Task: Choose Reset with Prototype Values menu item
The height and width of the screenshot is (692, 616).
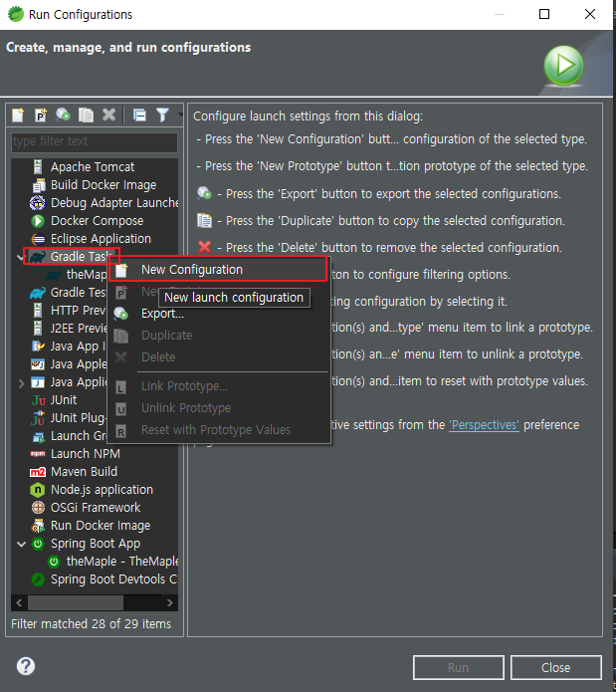Action: tap(218, 430)
